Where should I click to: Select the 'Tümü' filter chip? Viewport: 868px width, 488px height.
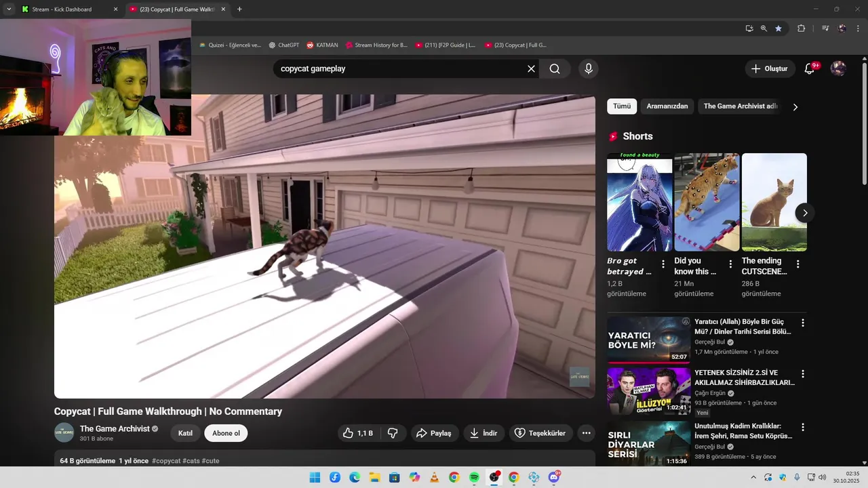pyautogui.click(x=622, y=106)
